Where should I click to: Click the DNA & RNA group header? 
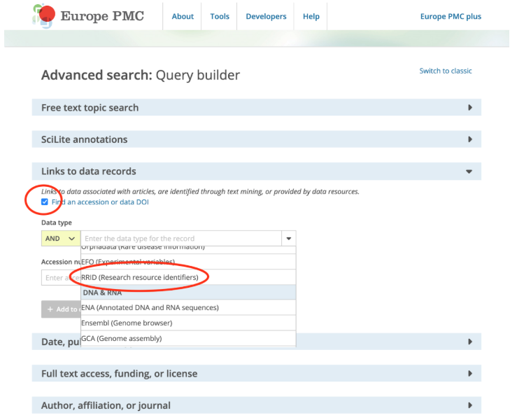(188, 293)
